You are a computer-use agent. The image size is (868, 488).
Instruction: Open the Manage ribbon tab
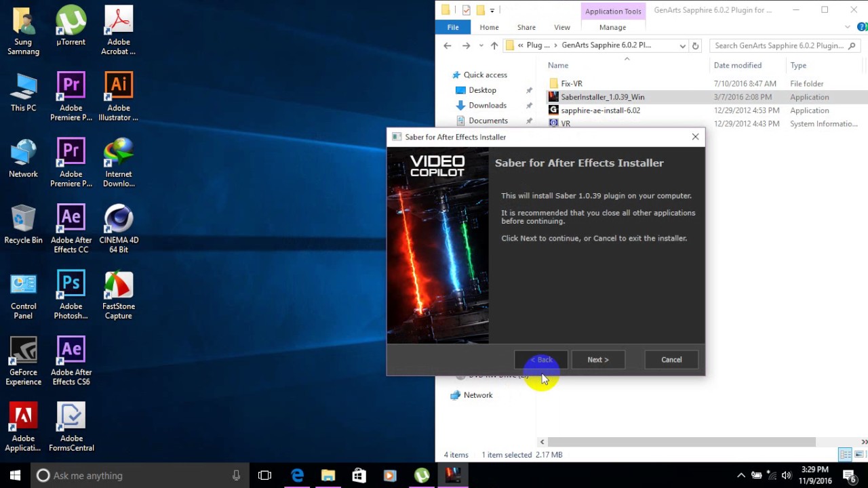[x=612, y=27]
